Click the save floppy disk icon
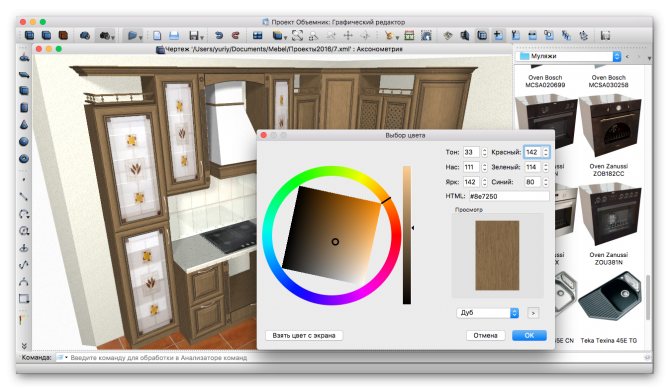This screenshot has width=670, height=390. 194,35
